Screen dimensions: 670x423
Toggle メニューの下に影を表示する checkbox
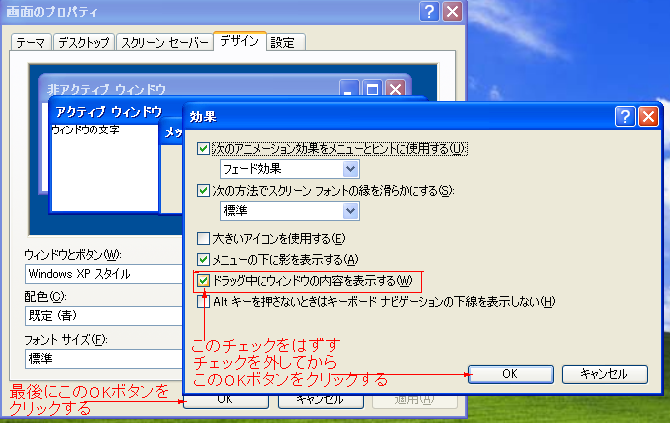point(205,259)
